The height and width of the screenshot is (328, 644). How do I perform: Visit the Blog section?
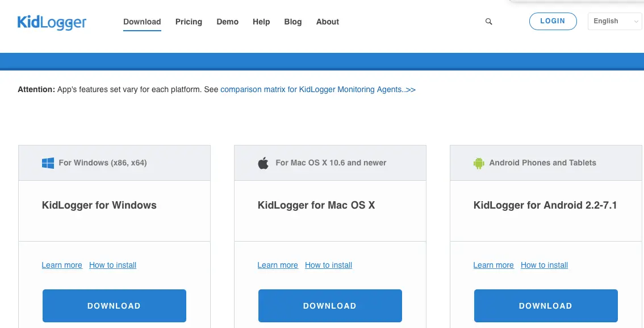coord(293,22)
